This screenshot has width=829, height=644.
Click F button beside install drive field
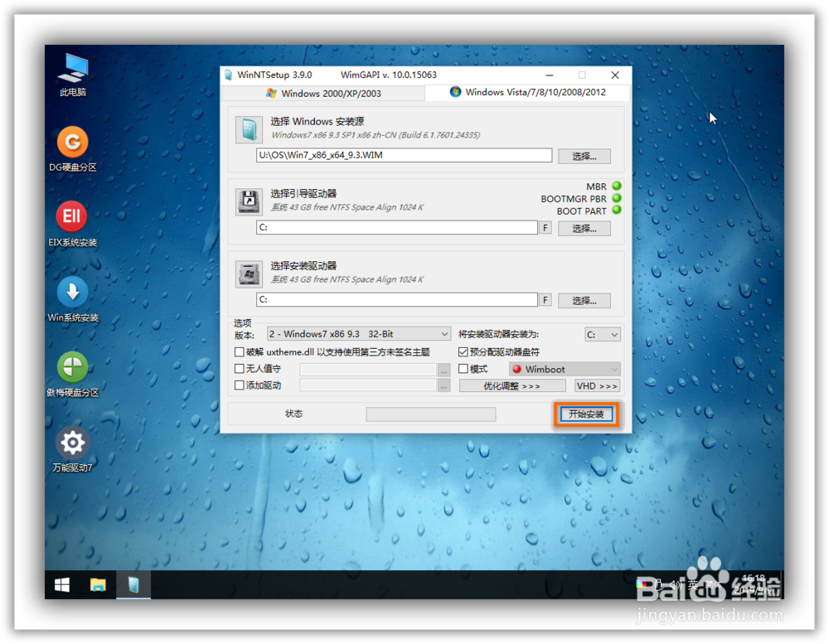545,300
